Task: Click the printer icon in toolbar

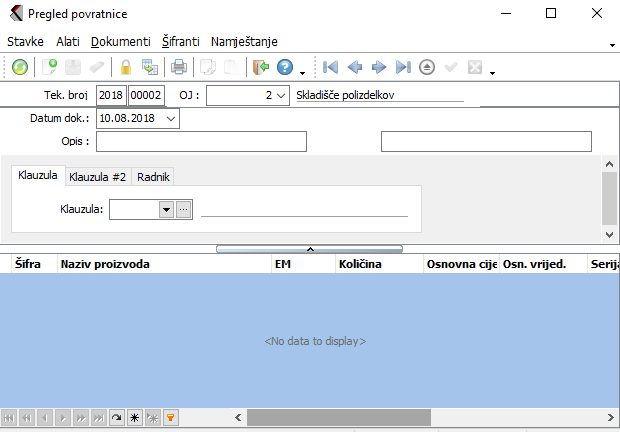Action: coord(179,68)
